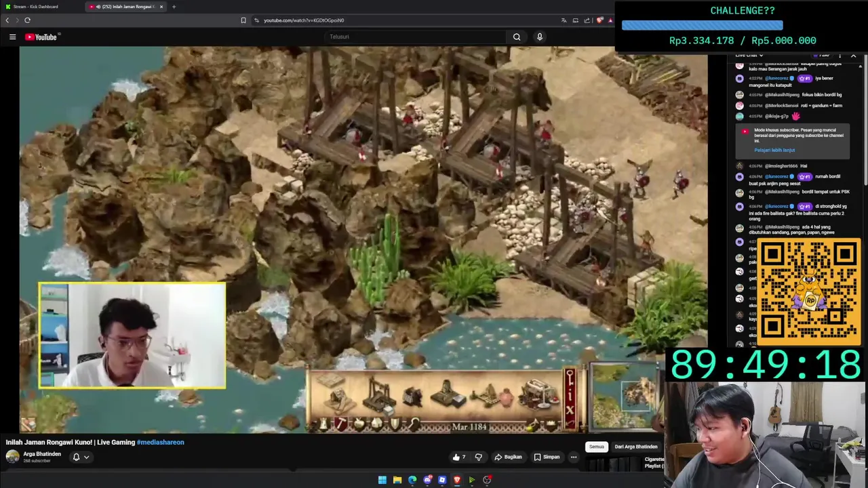Share the video with Bagikan
The height and width of the screenshot is (488, 868).
tap(508, 457)
